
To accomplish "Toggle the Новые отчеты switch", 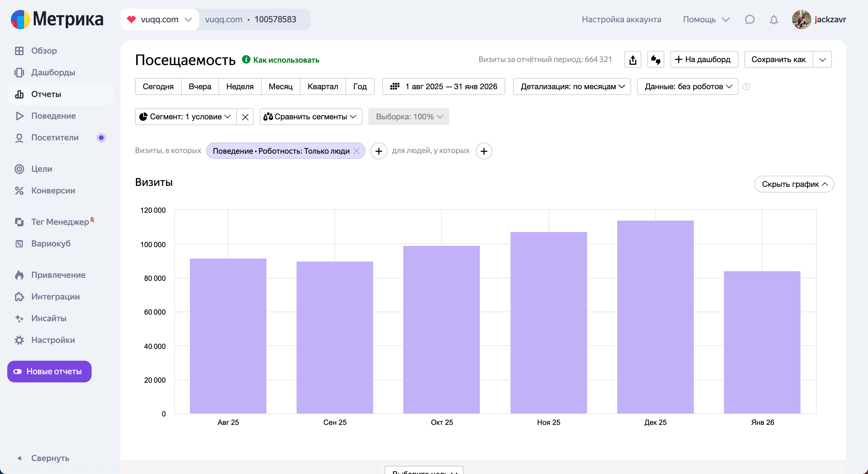I will pos(17,371).
